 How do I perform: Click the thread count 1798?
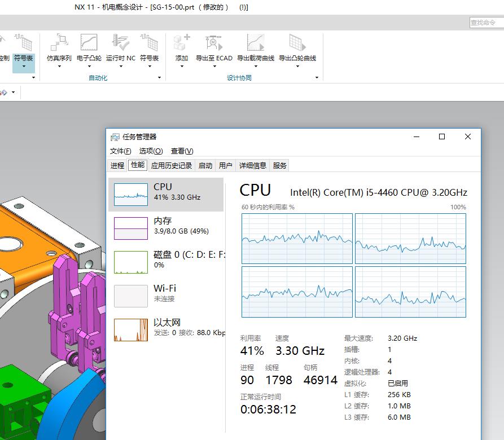click(279, 380)
